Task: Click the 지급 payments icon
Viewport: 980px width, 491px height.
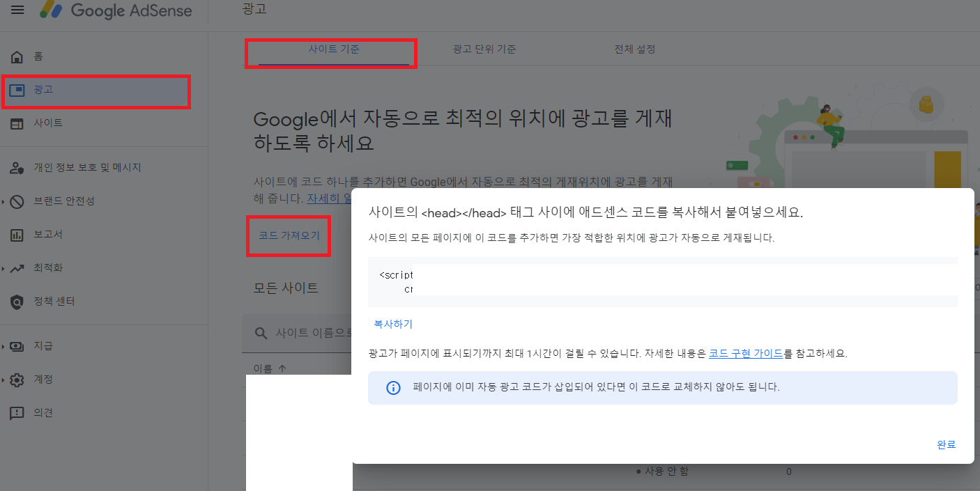Action: tap(17, 346)
